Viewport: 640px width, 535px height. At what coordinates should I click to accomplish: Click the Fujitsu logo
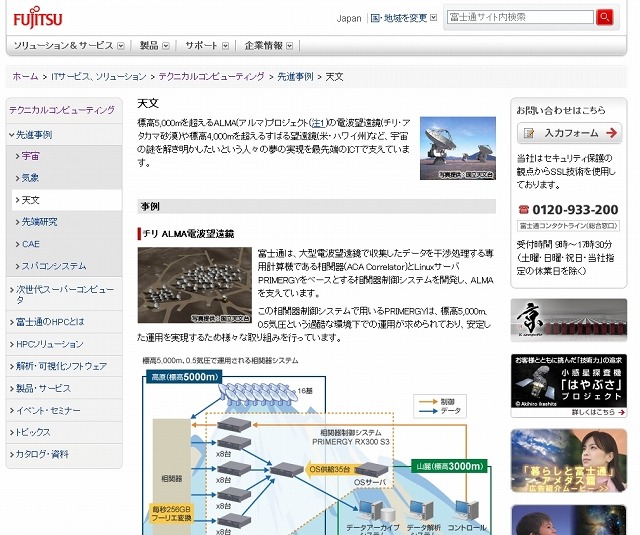pyautogui.click(x=38, y=18)
